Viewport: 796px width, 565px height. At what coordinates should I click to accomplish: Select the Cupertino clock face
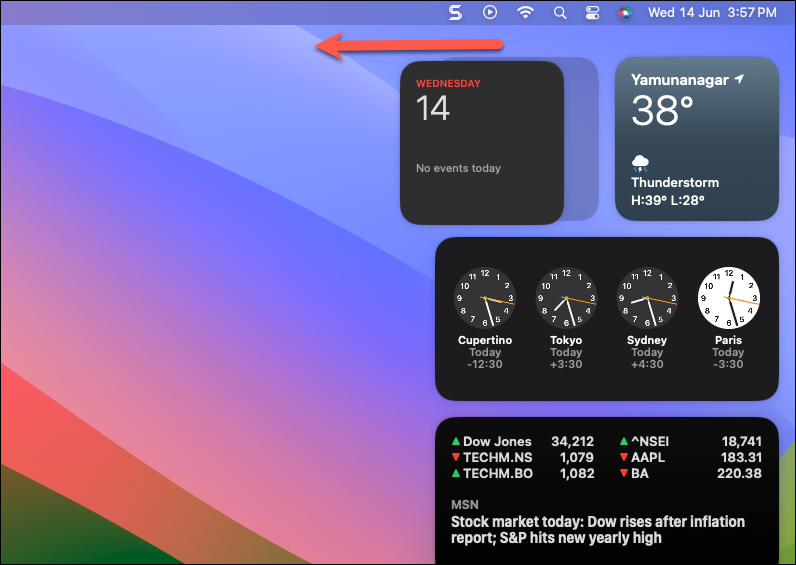tap(485, 298)
